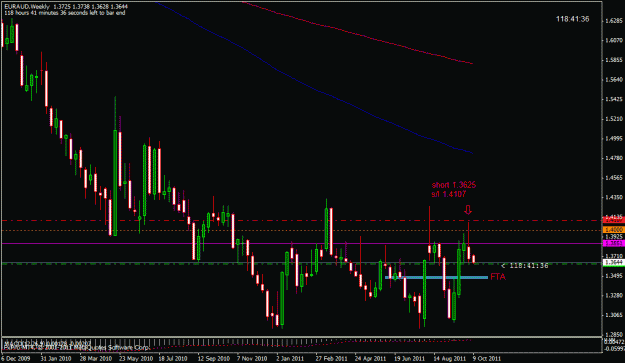
Task: Click the 1.3710 price axis label
Action: coord(614,256)
